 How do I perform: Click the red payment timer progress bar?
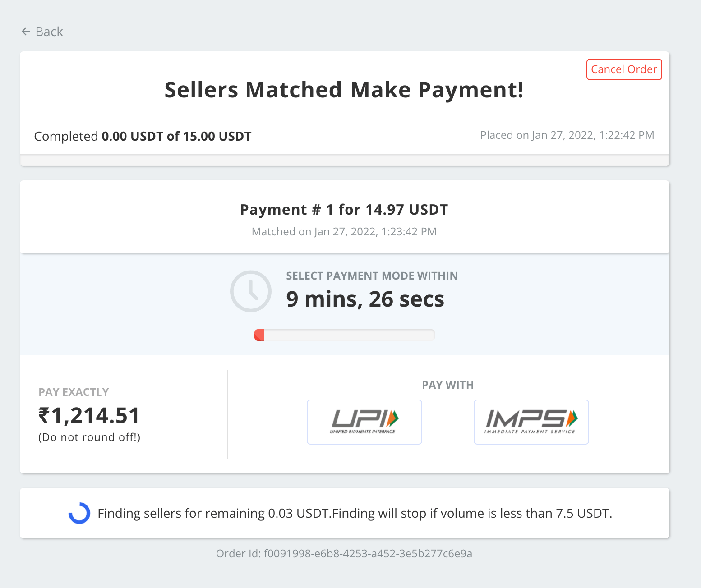pos(345,335)
